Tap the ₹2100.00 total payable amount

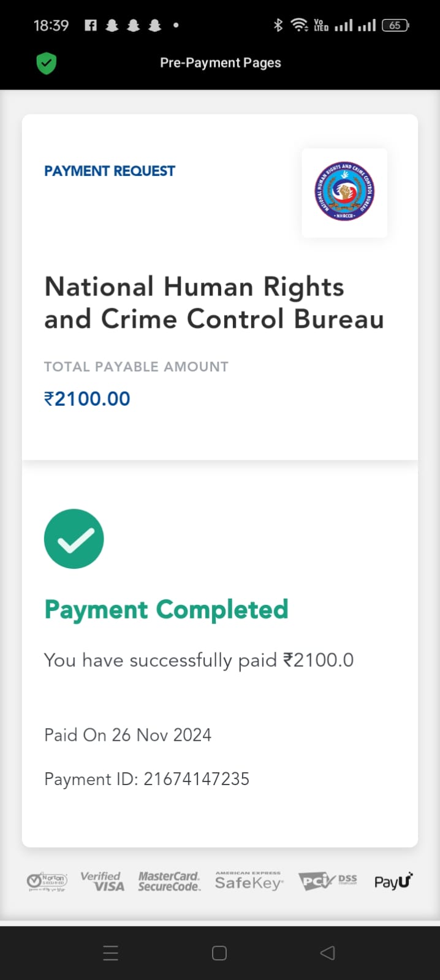pos(87,399)
